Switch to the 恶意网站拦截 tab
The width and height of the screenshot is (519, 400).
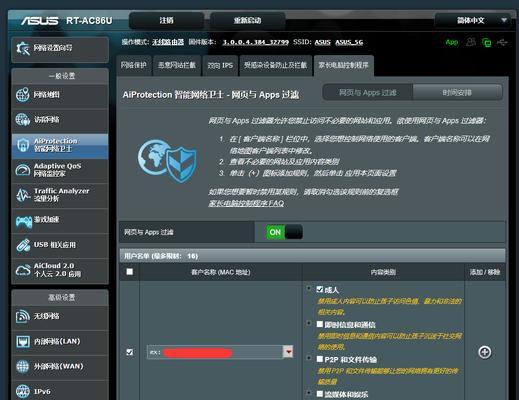tap(177, 65)
